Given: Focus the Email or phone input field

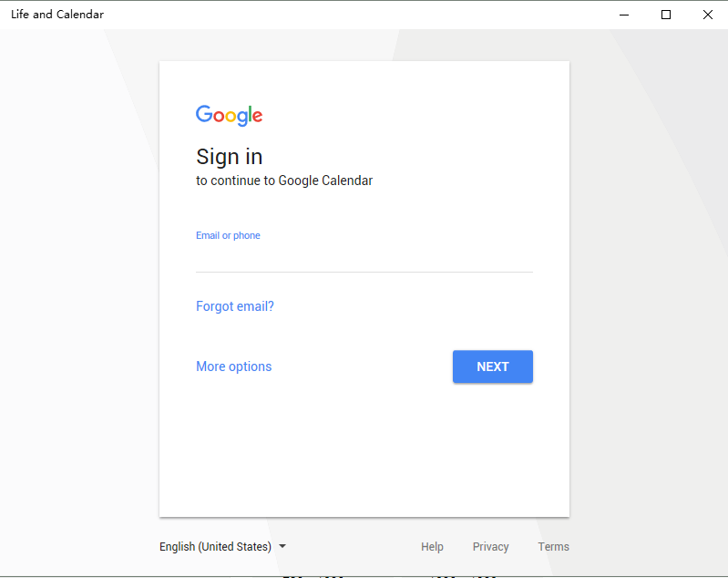Looking at the screenshot, I should pos(364,256).
